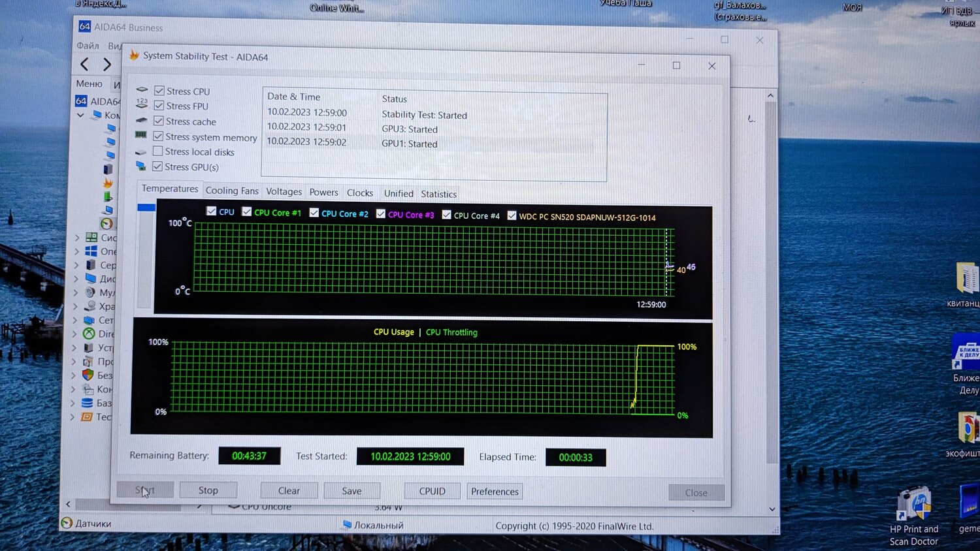Expand the Дис tree node

point(76,279)
